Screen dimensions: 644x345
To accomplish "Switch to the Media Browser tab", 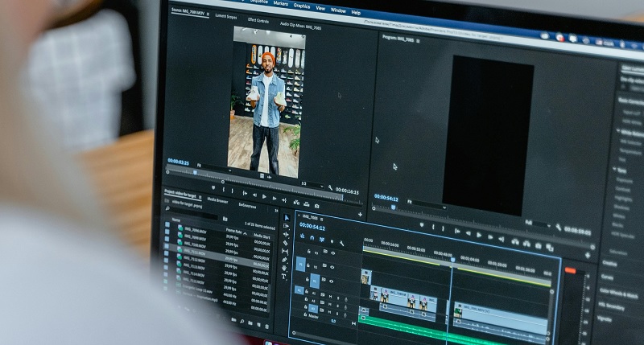I will [x=217, y=200].
